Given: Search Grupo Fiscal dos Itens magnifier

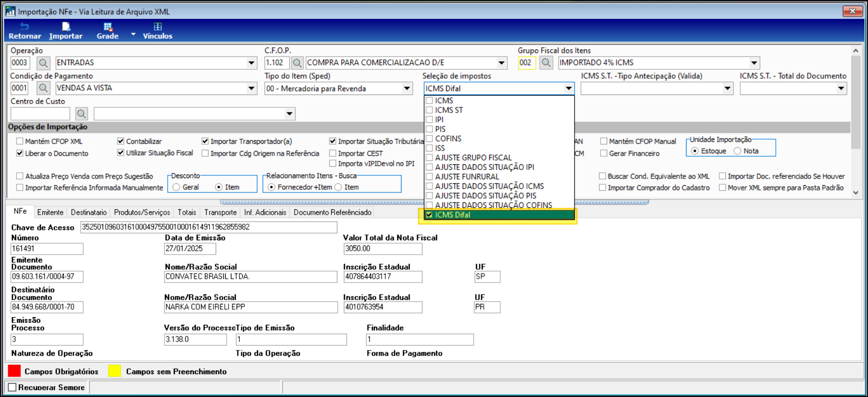Looking at the screenshot, I should coord(546,63).
